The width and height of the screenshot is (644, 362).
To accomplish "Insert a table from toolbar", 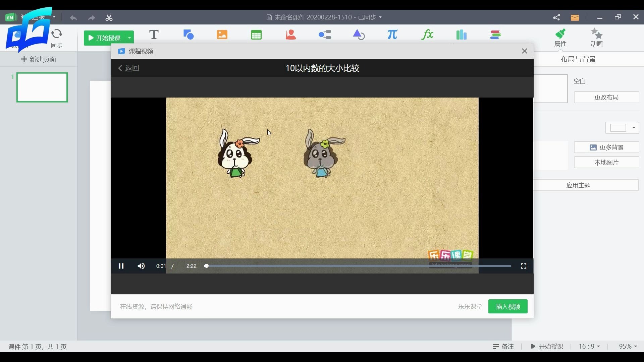I will coord(256,35).
